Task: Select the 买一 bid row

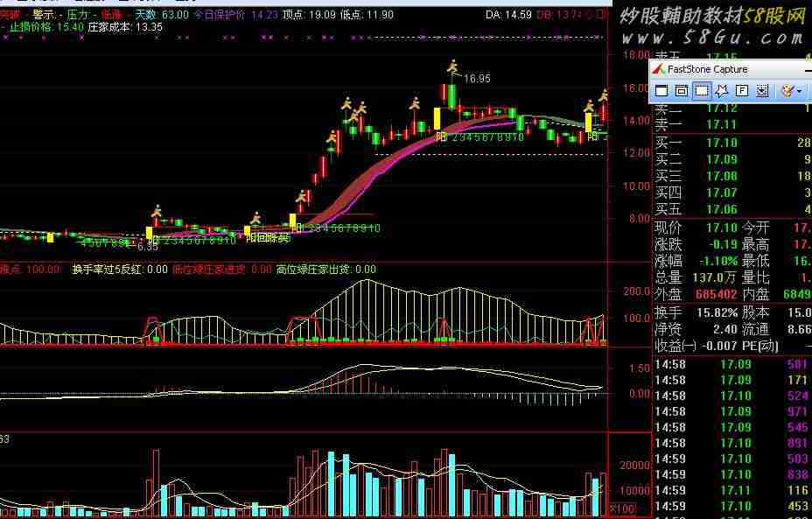Action: [x=731, y=143]
